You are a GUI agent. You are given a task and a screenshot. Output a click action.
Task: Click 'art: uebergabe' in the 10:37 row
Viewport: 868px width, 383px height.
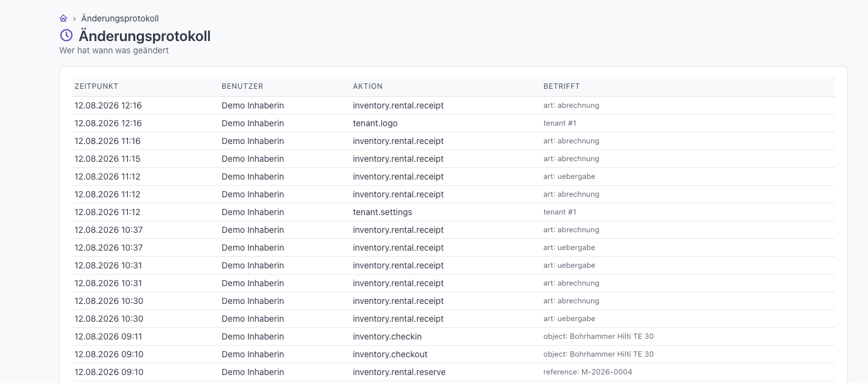coord(569,248)
